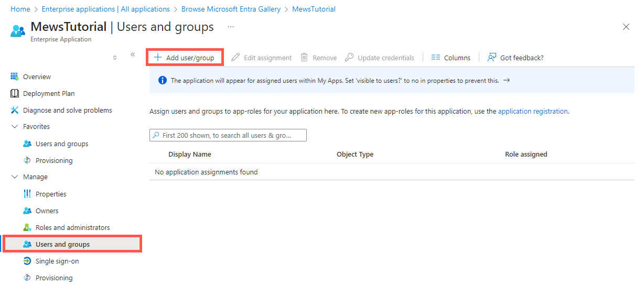
Task: Click the Deployment Plan book icon
Action: click(15, 93)
